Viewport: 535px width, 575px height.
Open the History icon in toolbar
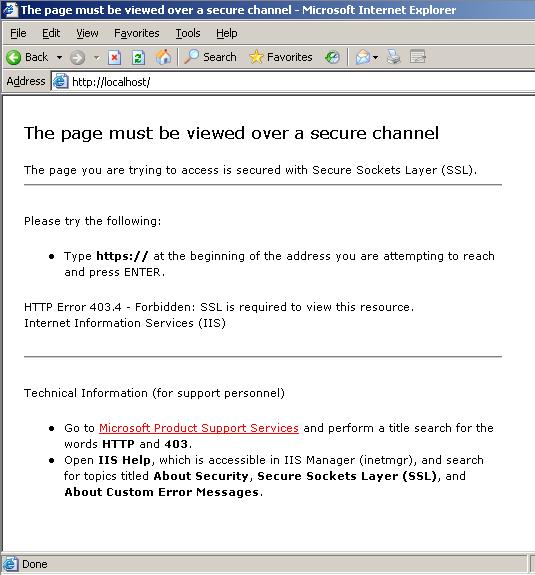point(332,57)
